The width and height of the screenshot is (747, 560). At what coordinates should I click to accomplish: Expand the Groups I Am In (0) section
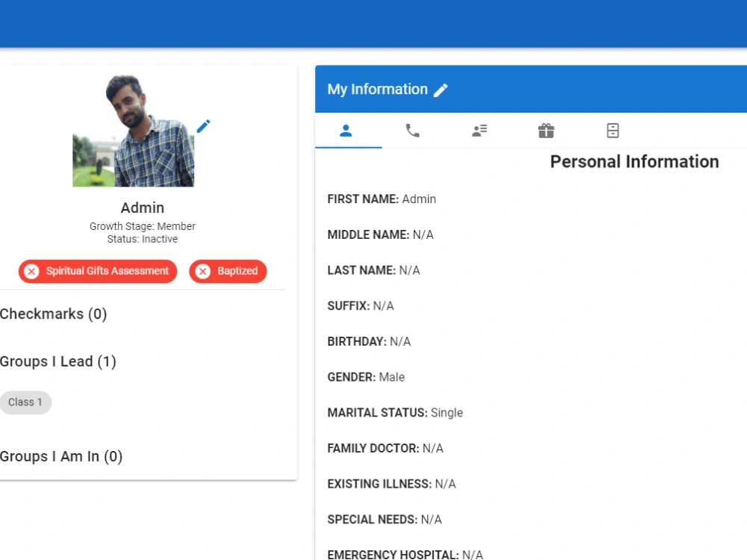click(61, 456)
